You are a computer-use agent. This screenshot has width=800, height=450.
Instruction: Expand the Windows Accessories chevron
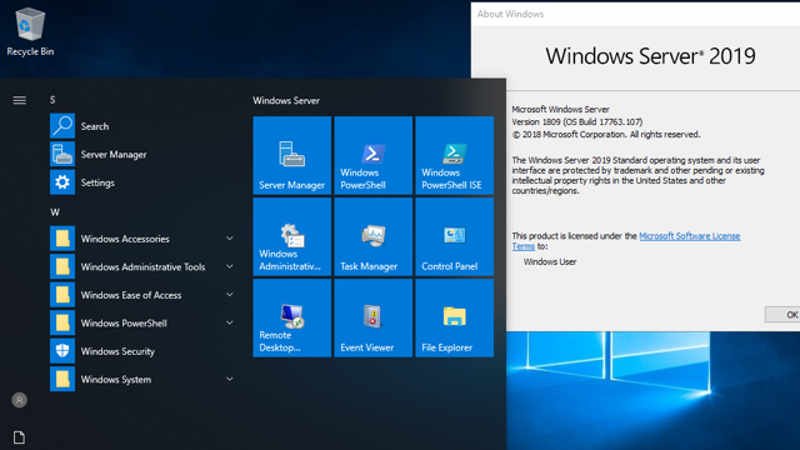230,238
